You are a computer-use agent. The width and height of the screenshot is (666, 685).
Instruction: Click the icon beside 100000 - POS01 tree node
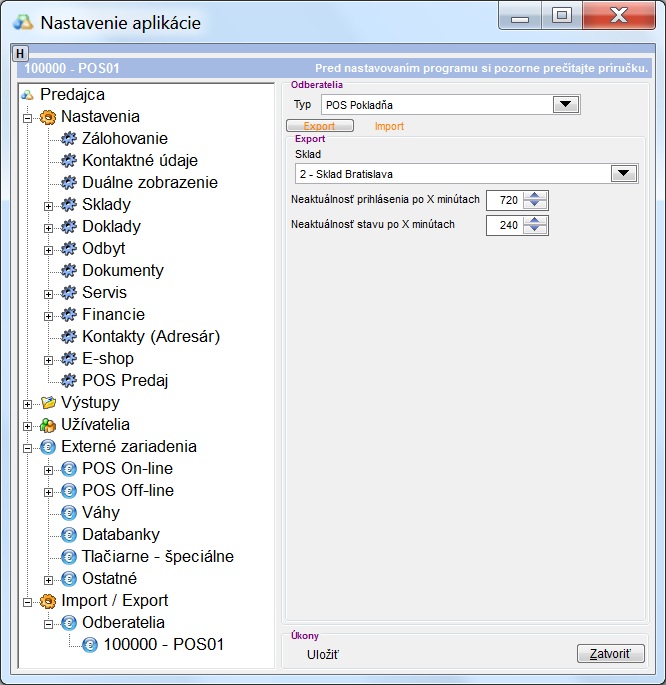(90, 645)
